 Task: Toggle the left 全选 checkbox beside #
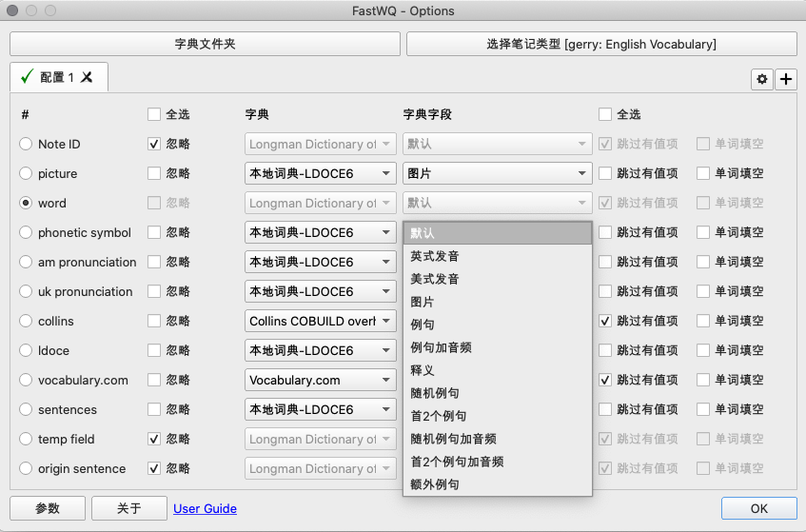point(154,114)
